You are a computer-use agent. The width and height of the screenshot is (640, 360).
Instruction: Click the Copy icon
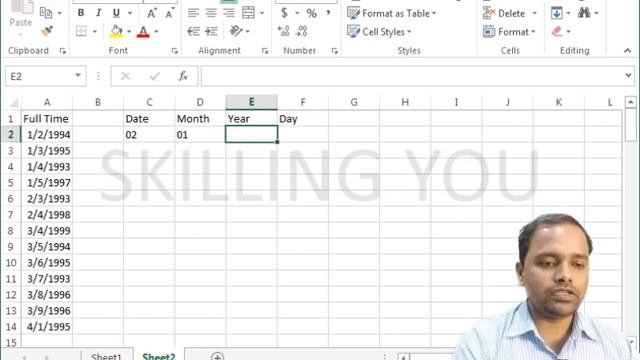click(46, 13)
